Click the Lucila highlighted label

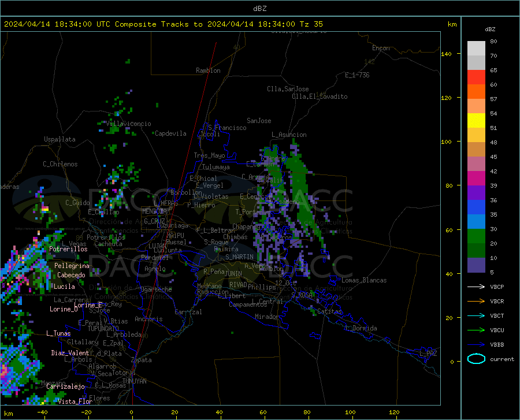tap(64, 287)
